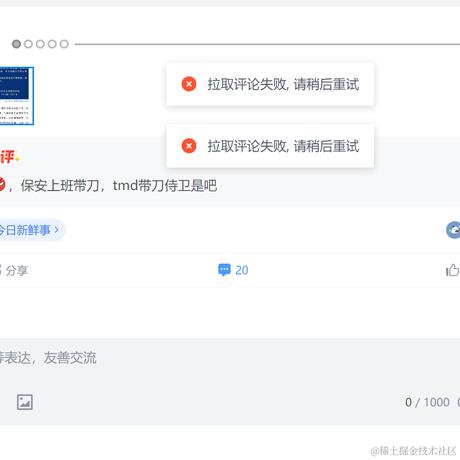460x460 pixels.
Task: Open the blue screenshot thumbnail image
Action: 17,96
